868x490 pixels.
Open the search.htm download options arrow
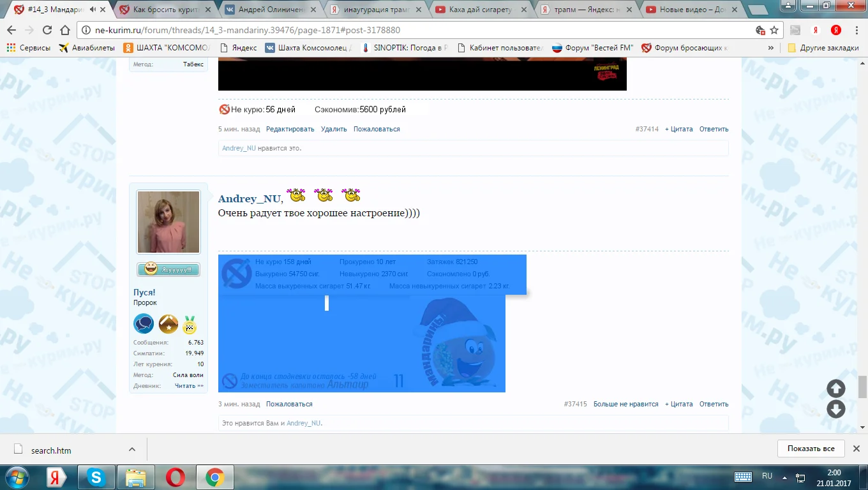131,449
